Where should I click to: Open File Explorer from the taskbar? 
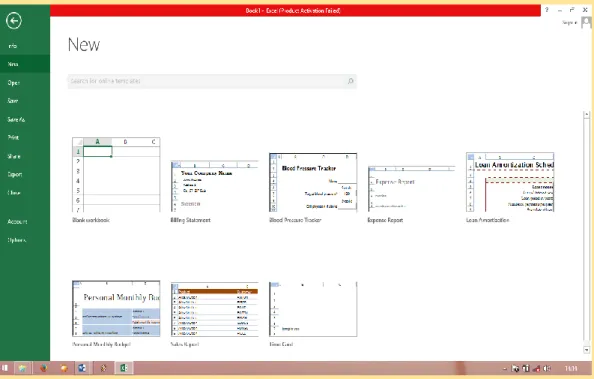(x=22, y=368)
